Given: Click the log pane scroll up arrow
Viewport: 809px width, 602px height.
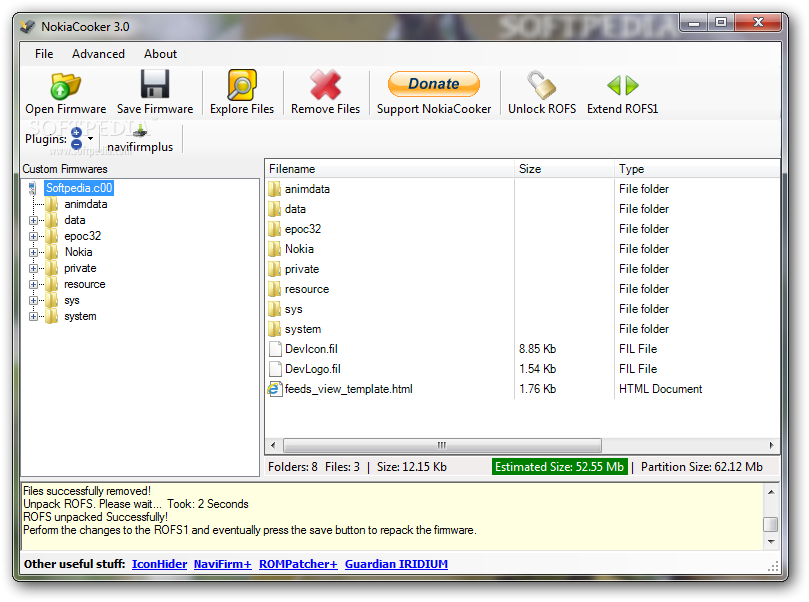Looking at the screenshot, I should tap(771, 492).
